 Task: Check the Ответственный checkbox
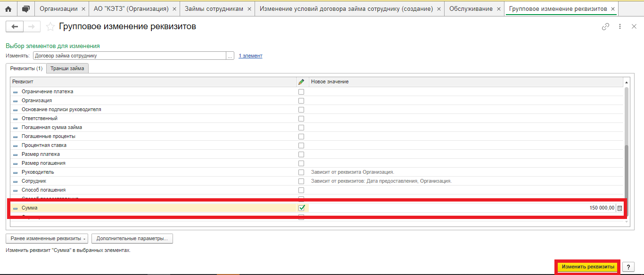[301, 118]
